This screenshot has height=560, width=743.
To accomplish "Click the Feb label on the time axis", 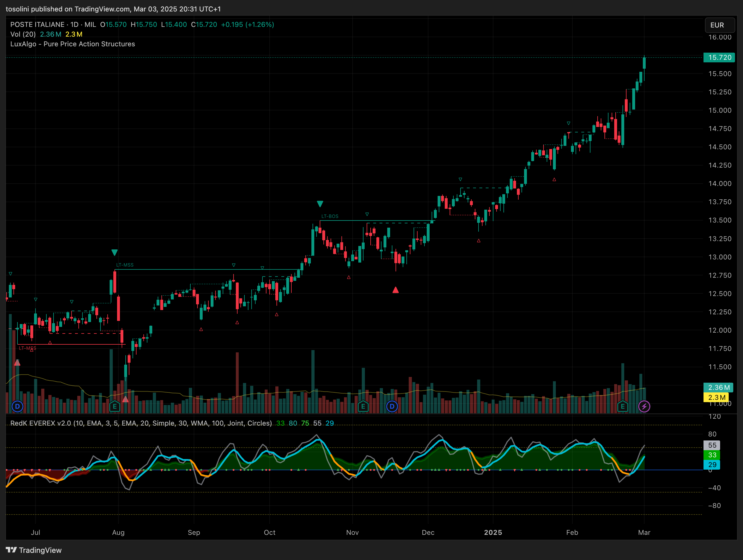I will pyautogui.click(x=572, y=533).
